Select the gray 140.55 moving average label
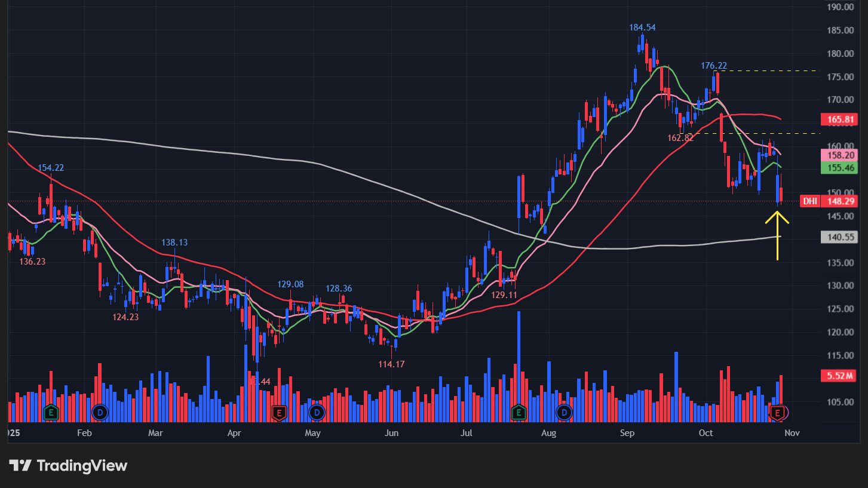The height and width of the screenshot is (488, 868). click(x=839, y=237)
